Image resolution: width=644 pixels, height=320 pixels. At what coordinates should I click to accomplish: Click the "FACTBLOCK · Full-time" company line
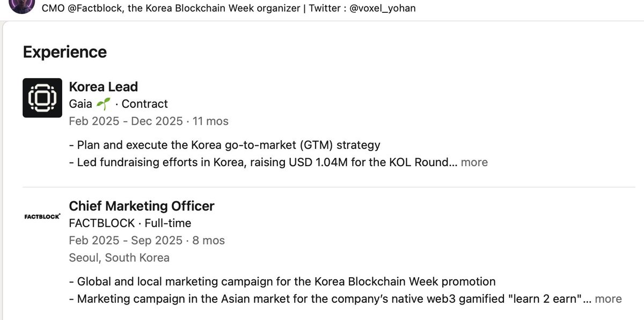(x=130, y=223)
